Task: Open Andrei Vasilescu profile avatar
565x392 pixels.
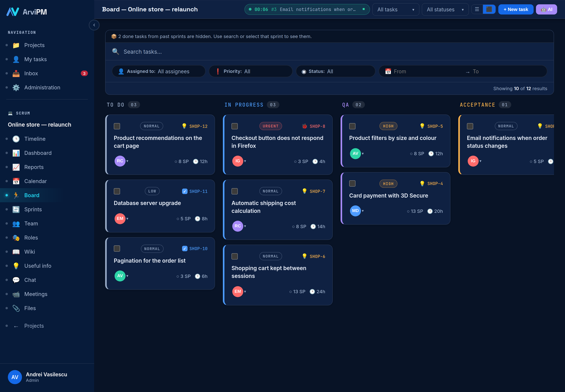Action: click(15, 377)
